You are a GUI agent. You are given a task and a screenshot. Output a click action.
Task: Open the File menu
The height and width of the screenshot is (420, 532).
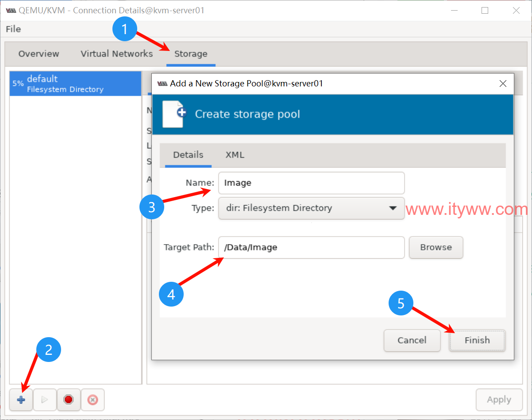point(13,29)
